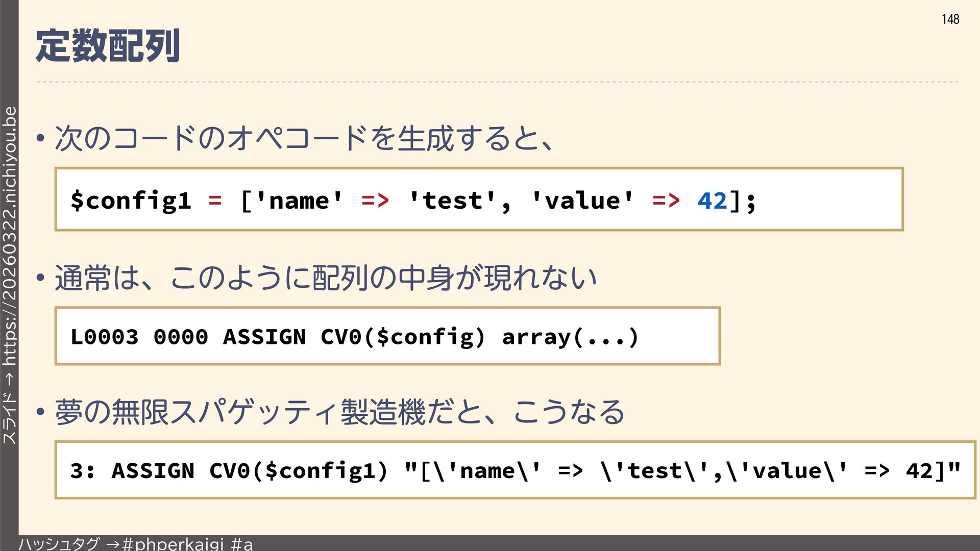Select the 'value' key in the first code box
980x551 pixels.
tap(582, 201)
